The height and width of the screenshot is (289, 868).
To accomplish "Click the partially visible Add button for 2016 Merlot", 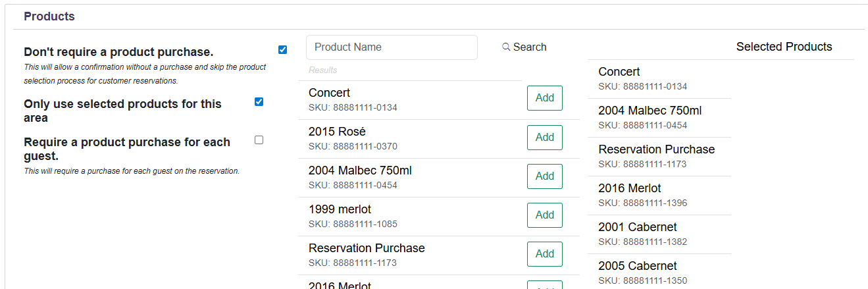I will coord(544,286).
